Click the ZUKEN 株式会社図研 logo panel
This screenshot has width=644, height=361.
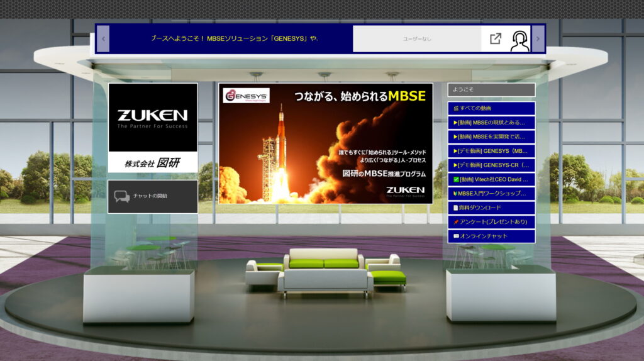point(153,128)
